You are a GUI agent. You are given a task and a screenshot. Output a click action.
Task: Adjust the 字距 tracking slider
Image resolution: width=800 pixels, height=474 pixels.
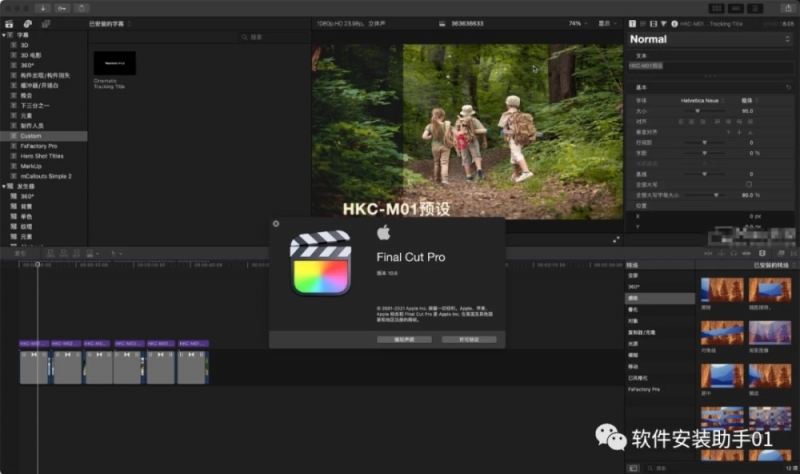[704, 153]
